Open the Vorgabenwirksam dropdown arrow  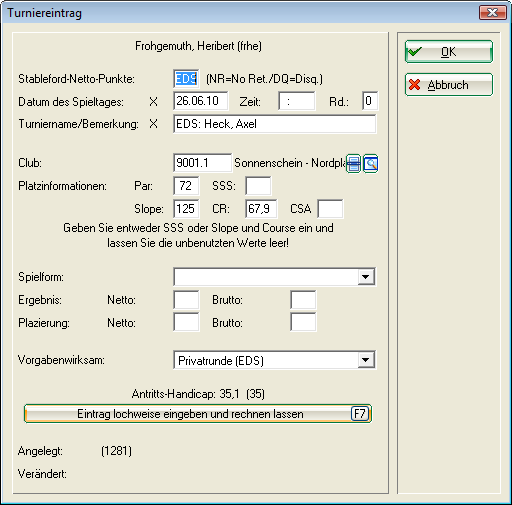(366, 360)
